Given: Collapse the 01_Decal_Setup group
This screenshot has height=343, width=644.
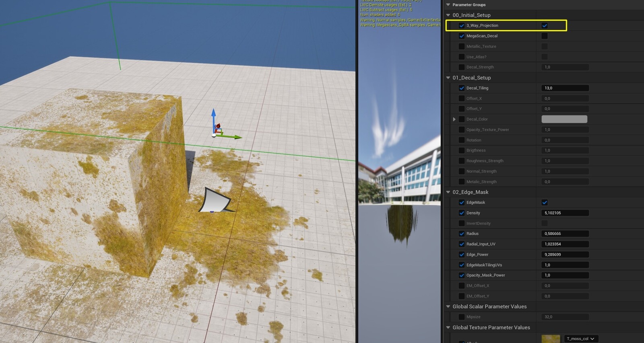Looking at the screenshot, I should [448, 78].
